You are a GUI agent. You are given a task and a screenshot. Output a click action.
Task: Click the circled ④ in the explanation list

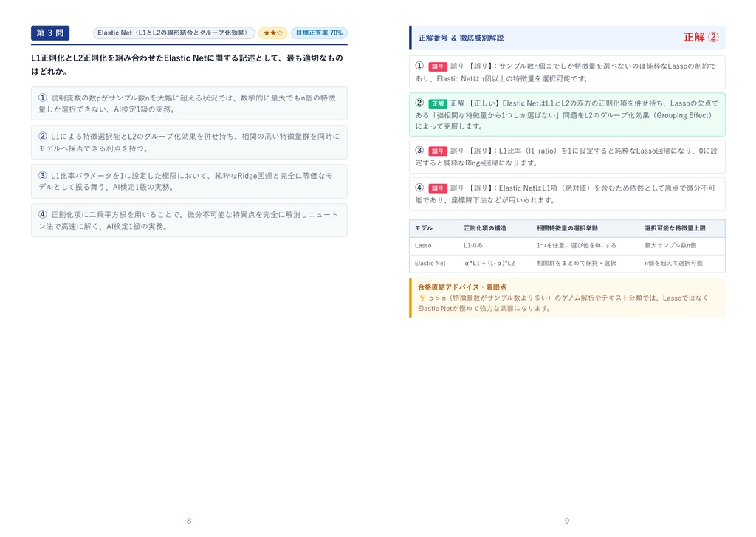tap(419, 188)
